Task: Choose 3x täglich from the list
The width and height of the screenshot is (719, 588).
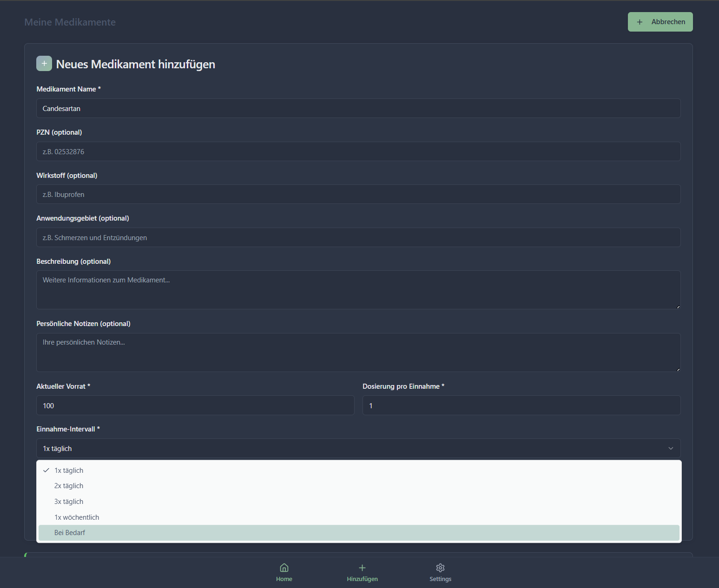Action: click(69, 502)
